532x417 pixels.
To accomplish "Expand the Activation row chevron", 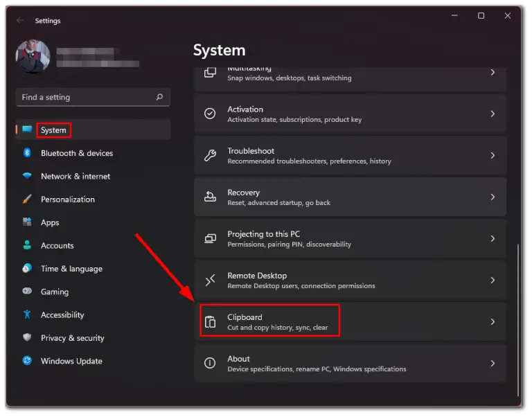I will pyautogui.click(x=493, y=114).
